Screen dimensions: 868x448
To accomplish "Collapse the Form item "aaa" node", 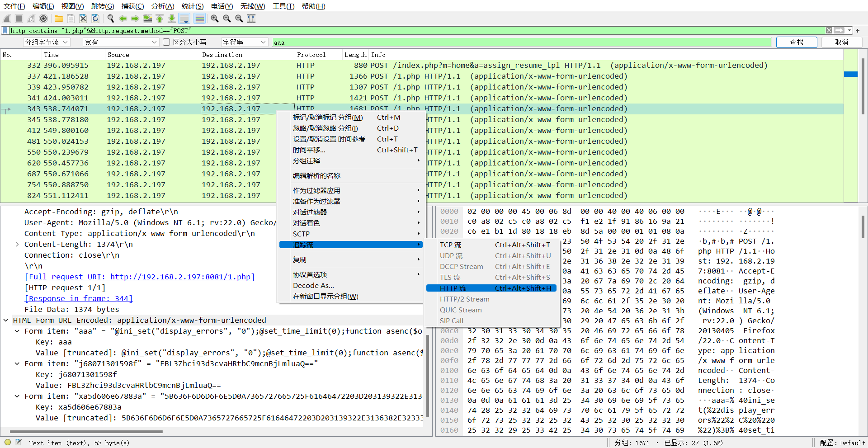I will click(17, 331).
